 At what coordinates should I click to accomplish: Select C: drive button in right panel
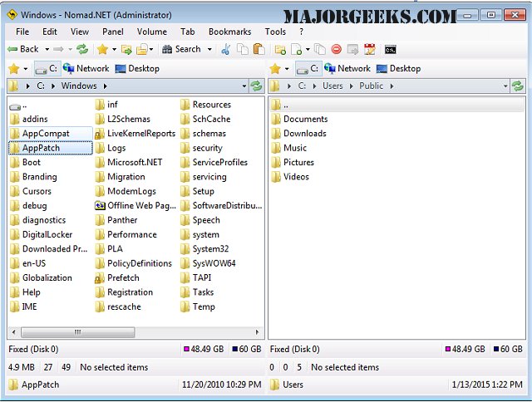(308, 69)
